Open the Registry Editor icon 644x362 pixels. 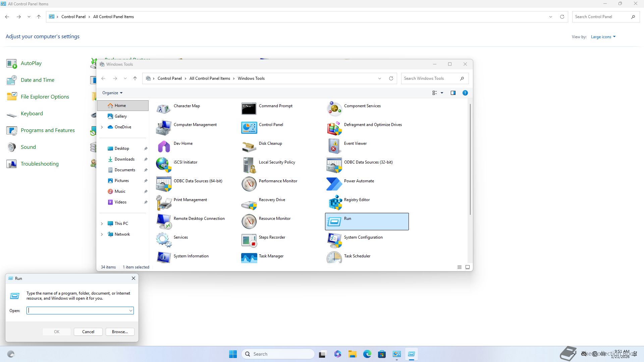click(x=334, y=203)
